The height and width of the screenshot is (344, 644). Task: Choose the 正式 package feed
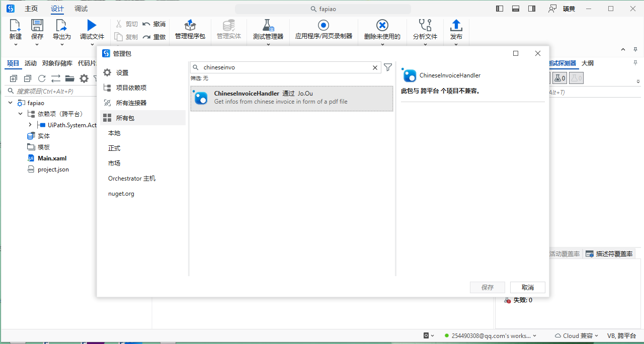114,148
